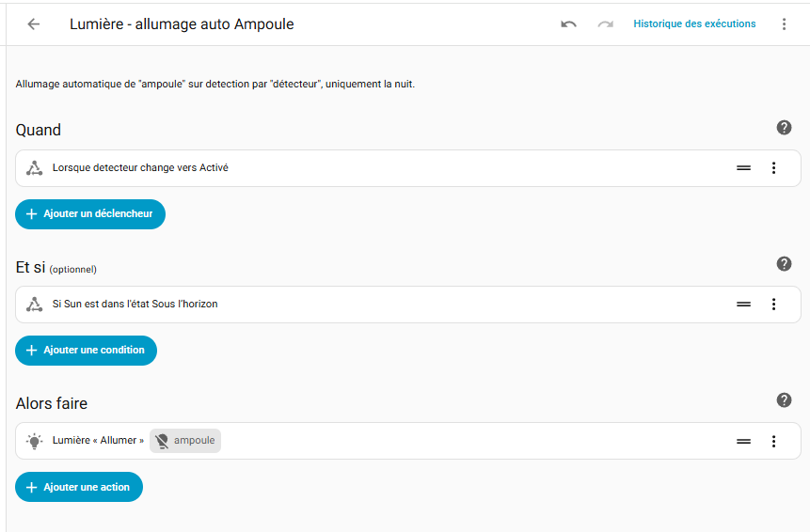810x532 pixels.
Task: Click Ajouter une condition button
Action: point(86,351)
